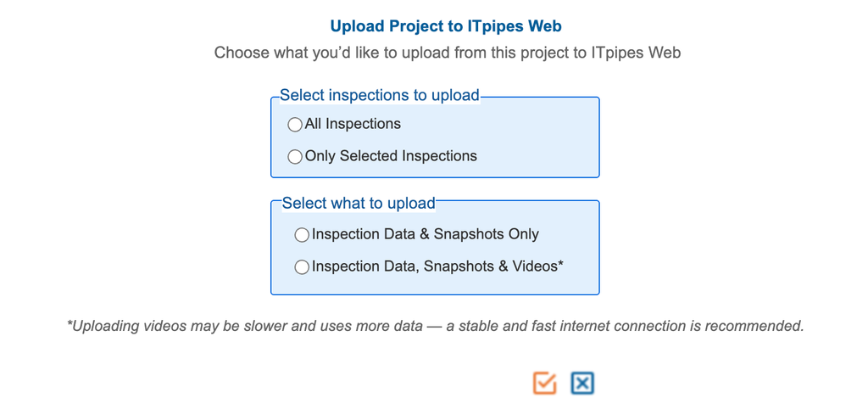
Task: Click the "Inspection Data, Snapshots & Videos*" label
Action: point(437,266)
